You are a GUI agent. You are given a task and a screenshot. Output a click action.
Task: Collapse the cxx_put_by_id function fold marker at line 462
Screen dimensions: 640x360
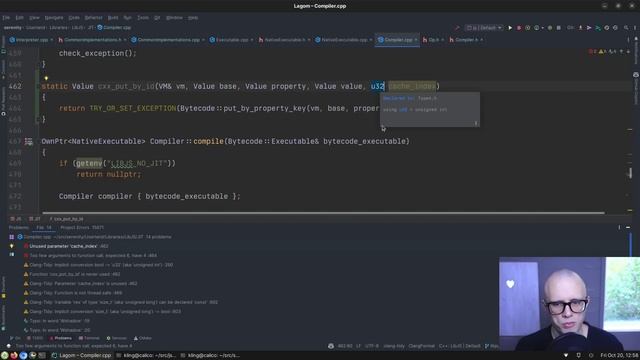pos(38,87)
